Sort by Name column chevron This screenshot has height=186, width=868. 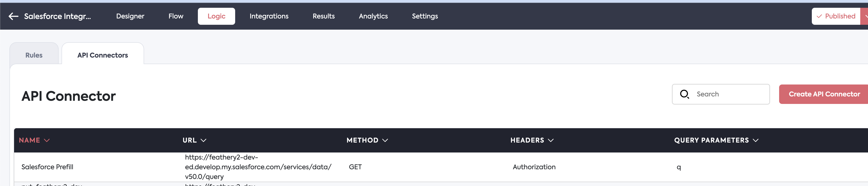[47, 140]
